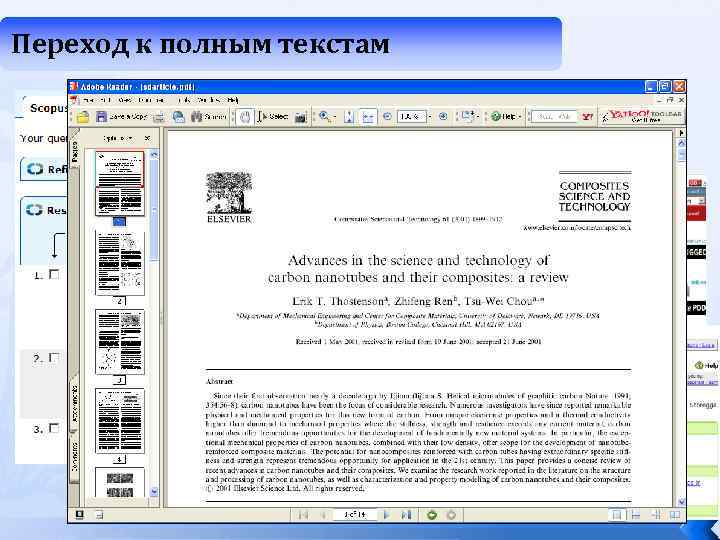This screenshot has height=540, width=720.
Task: Click the Print icon in the toolbar
Action: click(x=159, y=118)
